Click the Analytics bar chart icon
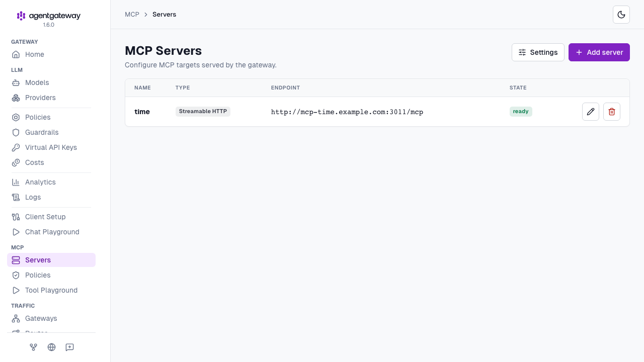Image resolution: width=644 pixels, height=362 pixels. (16, 182)
